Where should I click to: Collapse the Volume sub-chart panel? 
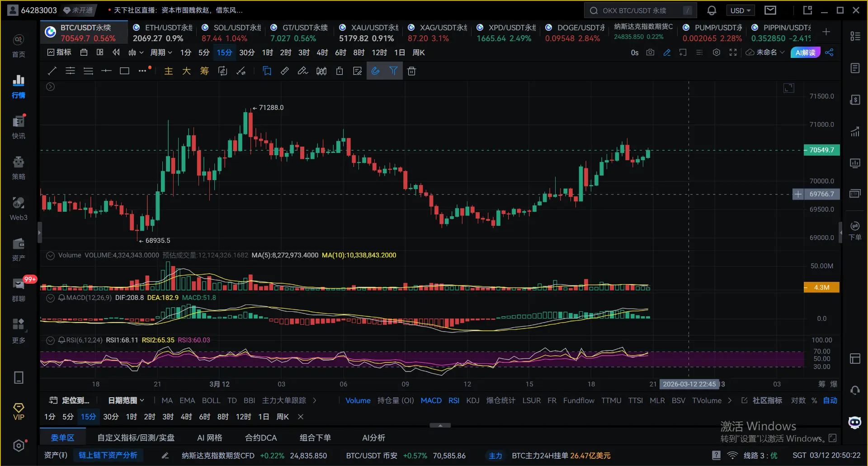pyautogui.click(x=51, y=255)
